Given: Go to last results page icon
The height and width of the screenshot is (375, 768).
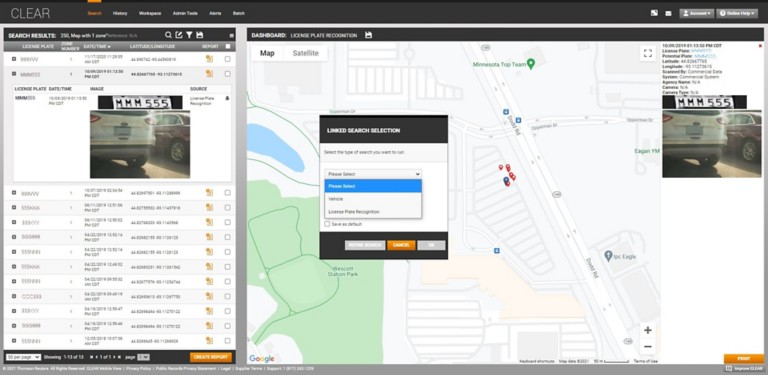Looking at the screenshot, I should (x=119, y=357).
